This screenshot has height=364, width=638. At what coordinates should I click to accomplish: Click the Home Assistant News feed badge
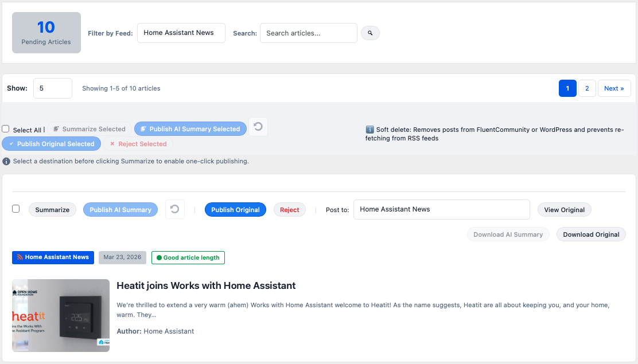tap(53, 257)
